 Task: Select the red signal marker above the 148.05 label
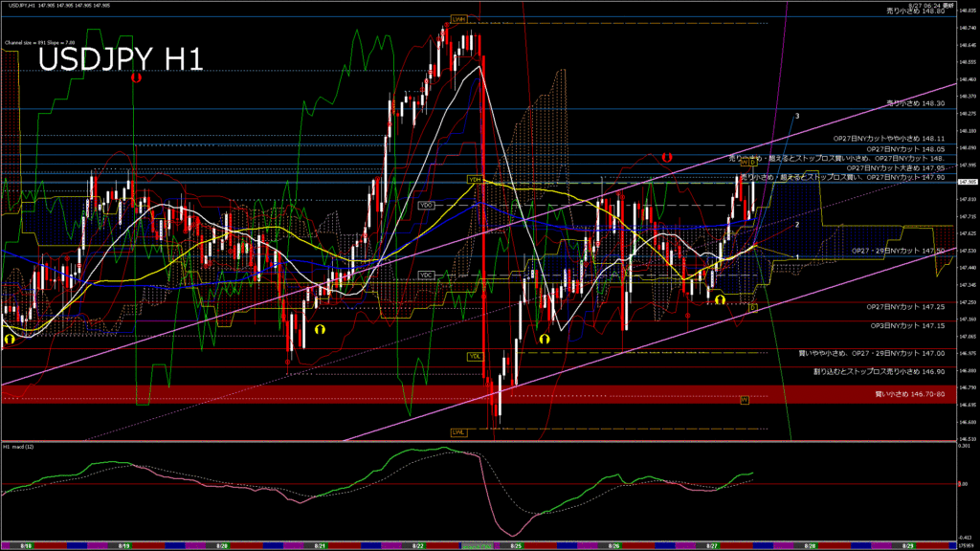666,156
